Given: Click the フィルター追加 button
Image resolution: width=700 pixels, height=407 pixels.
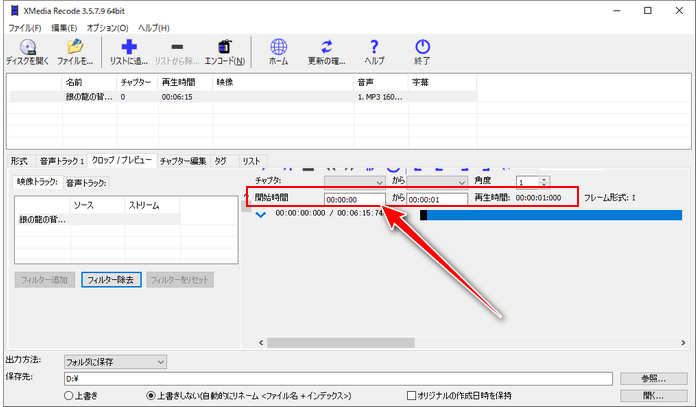Looking at the screenshot, I should coord(45,280).
